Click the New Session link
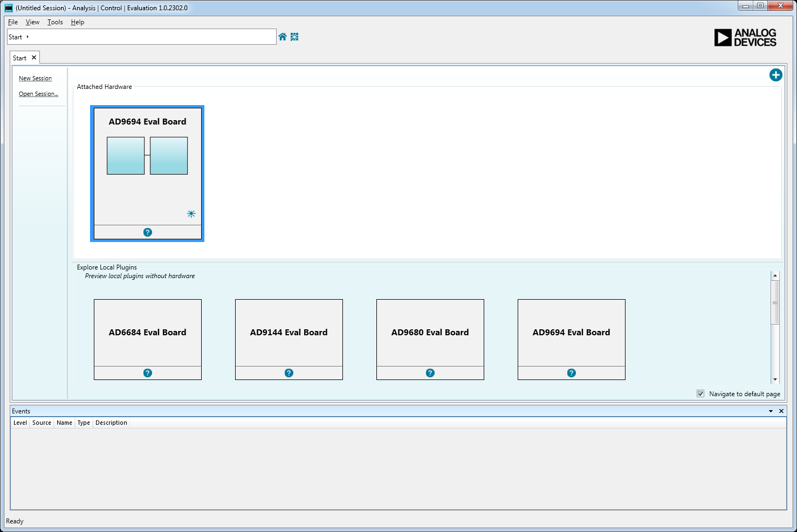This screenshot has width=797, height=532. point(35,78)
